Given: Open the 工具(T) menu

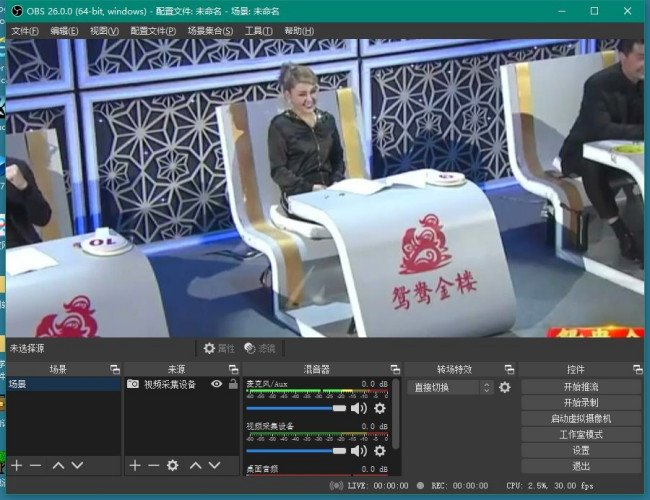Looking at the screenshot, I should pyautogui.click(x=258, y=31).
